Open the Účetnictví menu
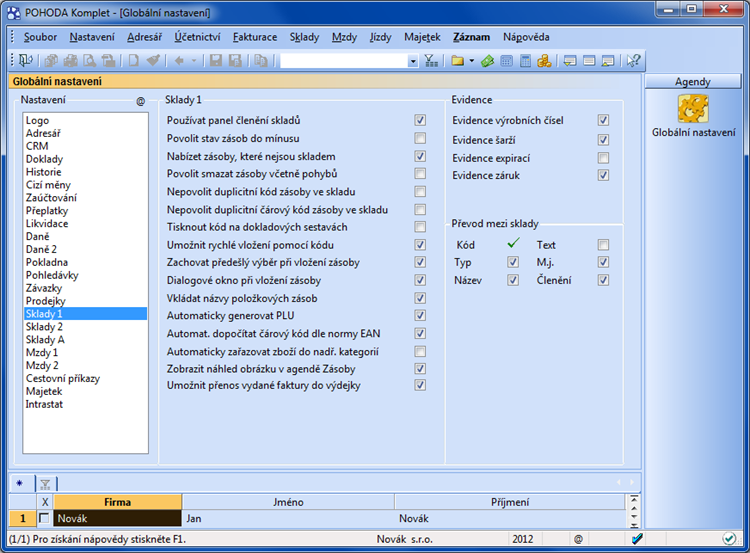Viewport: 750px width, 553px height. (x=197, y=37)
